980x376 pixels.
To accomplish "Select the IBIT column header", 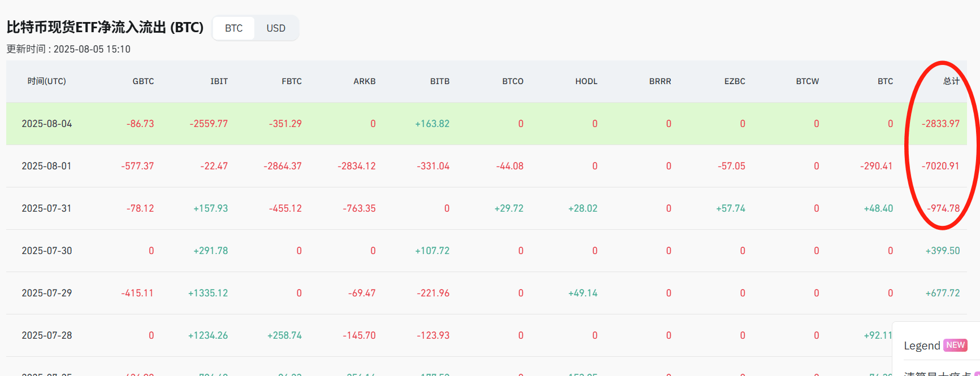I will (219, 81).
